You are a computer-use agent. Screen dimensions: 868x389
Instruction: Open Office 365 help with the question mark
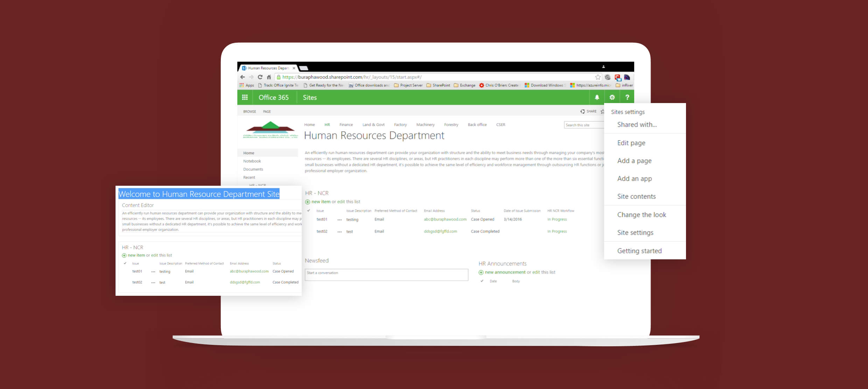[627, 97]
